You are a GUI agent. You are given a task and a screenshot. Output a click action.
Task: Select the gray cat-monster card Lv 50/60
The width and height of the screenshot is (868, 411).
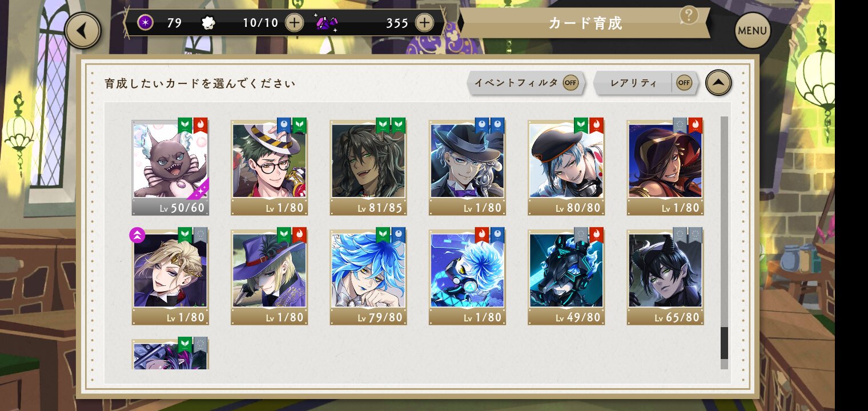tap(170, 167)
